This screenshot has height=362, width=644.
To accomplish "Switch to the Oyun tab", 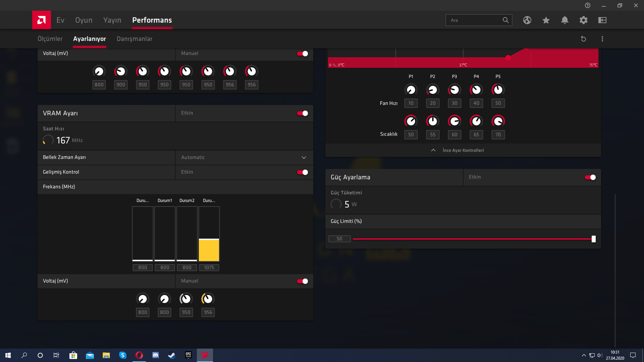I will pyautogui.click(x=84, y=20).
